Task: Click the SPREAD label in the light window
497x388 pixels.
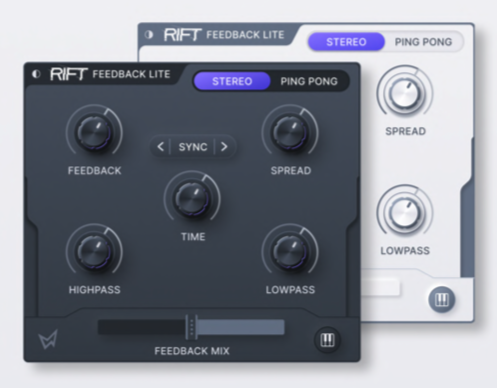Action: 406,131
